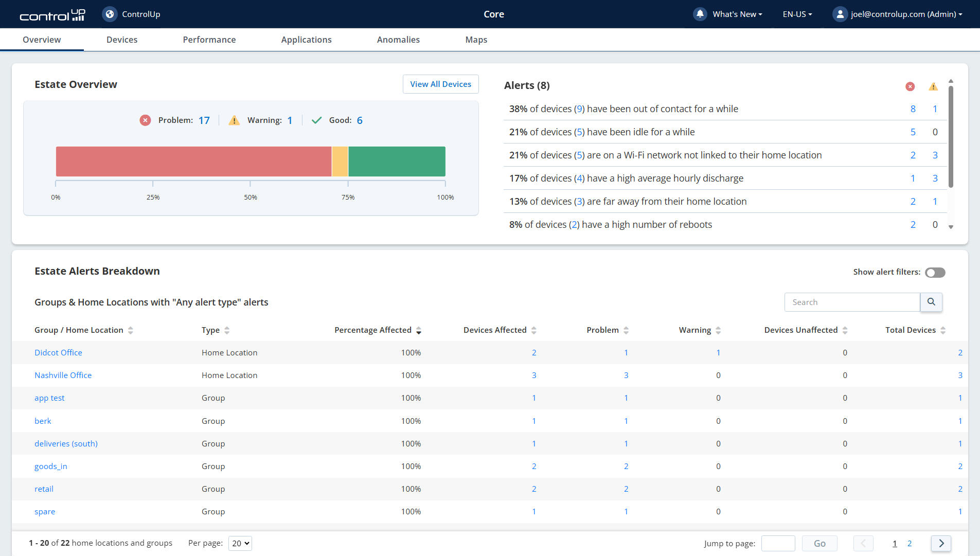Screen dimensions: 980x556
Task: Click the View All Devices button
Action: coord(440,84)
